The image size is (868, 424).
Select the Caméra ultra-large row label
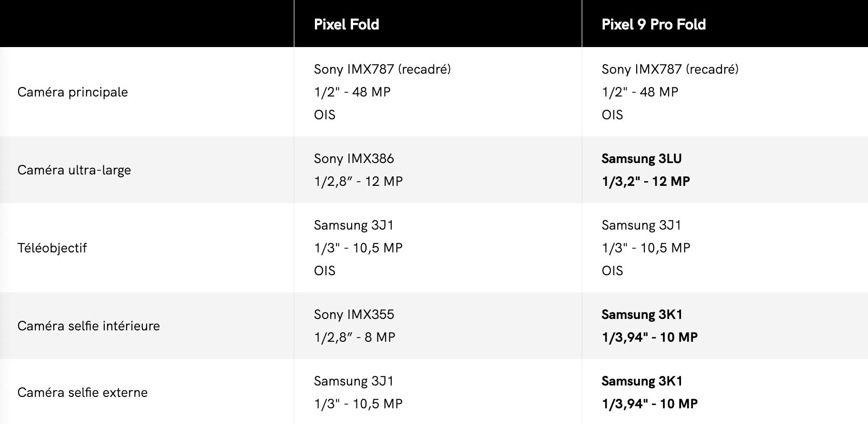click(74, 170)
